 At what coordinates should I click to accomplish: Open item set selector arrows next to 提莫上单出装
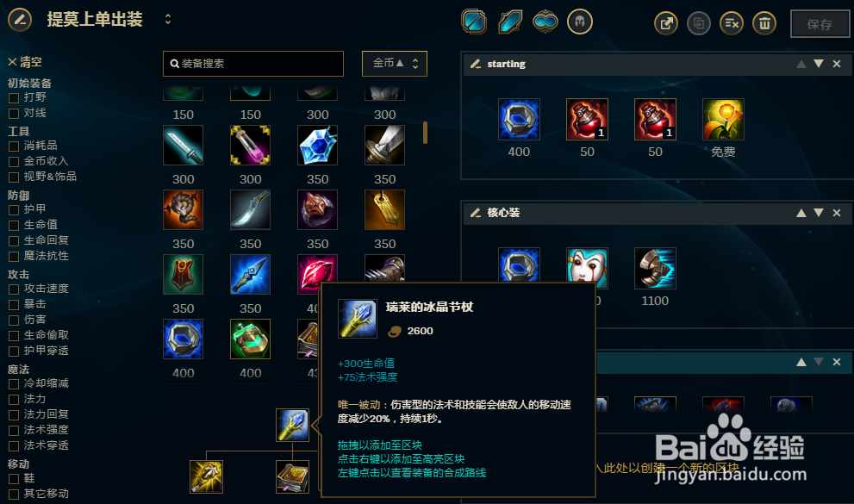[168, 20]
